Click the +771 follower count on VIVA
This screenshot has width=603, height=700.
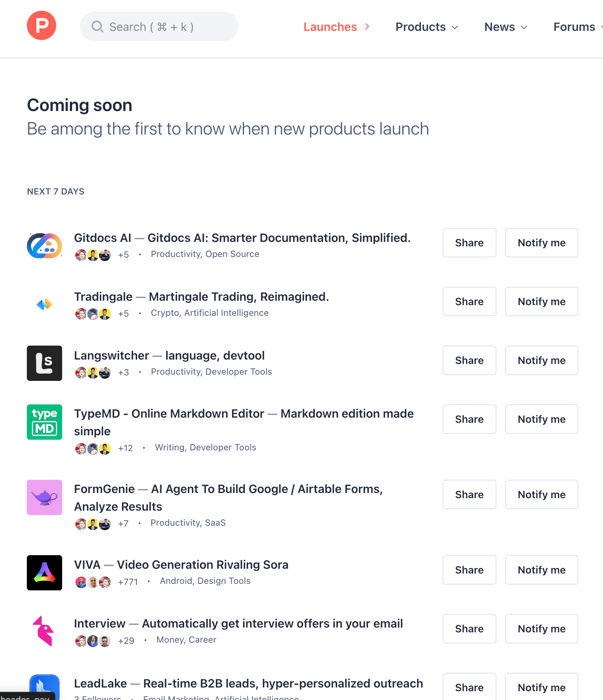[128, 582]
